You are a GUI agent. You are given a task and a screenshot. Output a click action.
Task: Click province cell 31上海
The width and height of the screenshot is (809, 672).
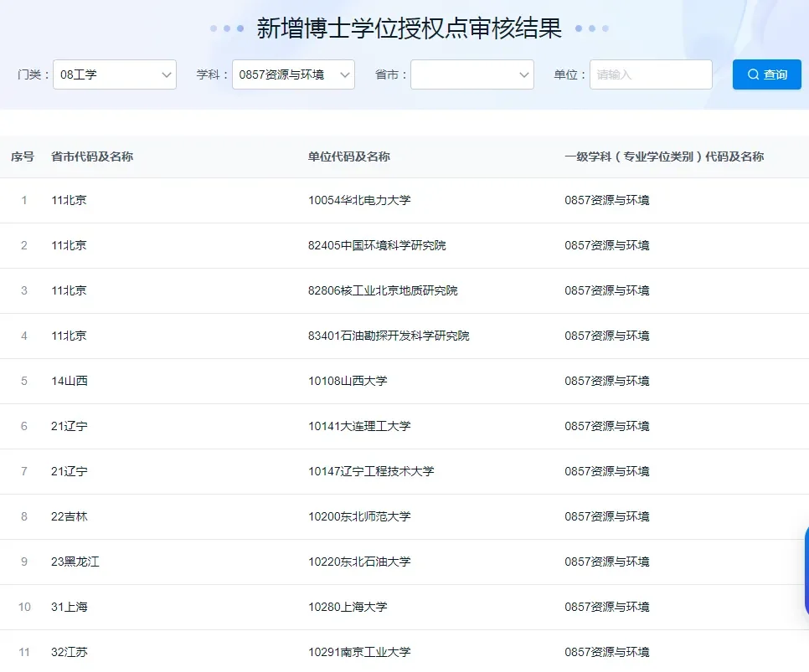70,607
